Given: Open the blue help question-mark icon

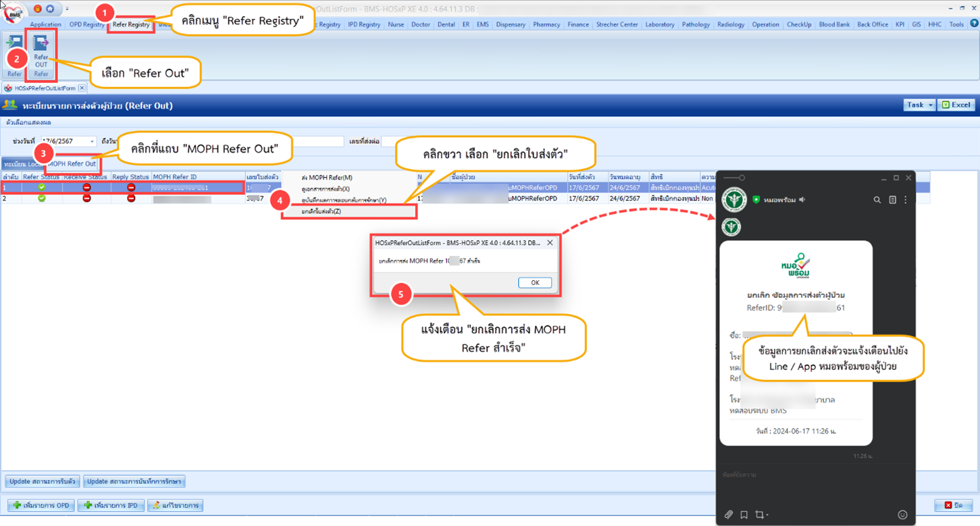Looking at the screenshot, I should pos(974,23).
